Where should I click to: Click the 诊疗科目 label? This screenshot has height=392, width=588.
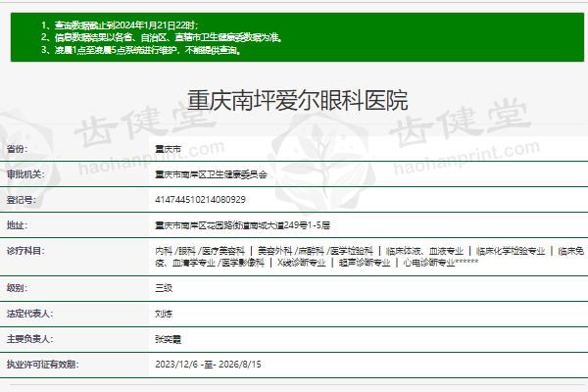[25, 251]
